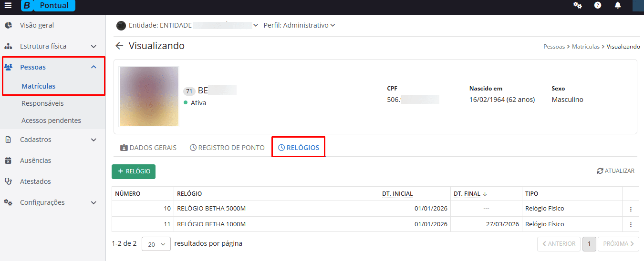The image size is (644, 261).
Task: Sort table by DT. FINAL column
Action: (467, 194)
